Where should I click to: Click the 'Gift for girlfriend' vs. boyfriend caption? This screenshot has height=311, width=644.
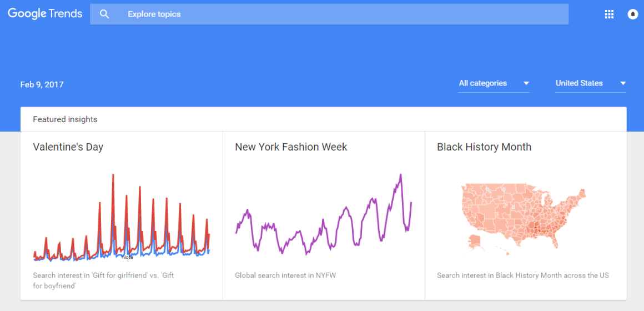coord(103,280)
